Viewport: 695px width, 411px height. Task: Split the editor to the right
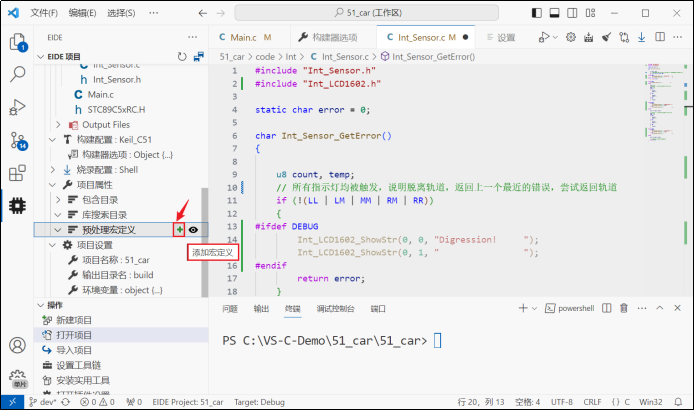point(660,37)
